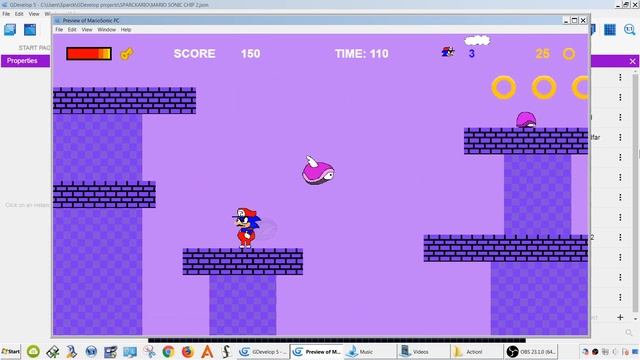
Task: Switch to Preview of M... taskbar button
Action: tap(317, 351)
